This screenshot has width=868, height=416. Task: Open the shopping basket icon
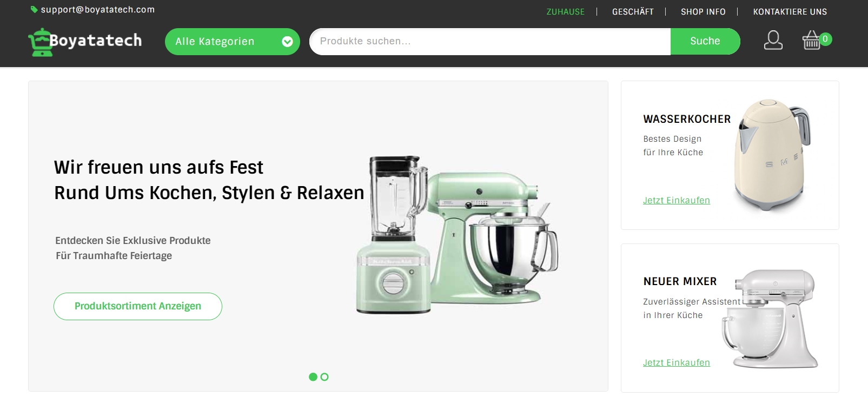click(x=811, y=40)
